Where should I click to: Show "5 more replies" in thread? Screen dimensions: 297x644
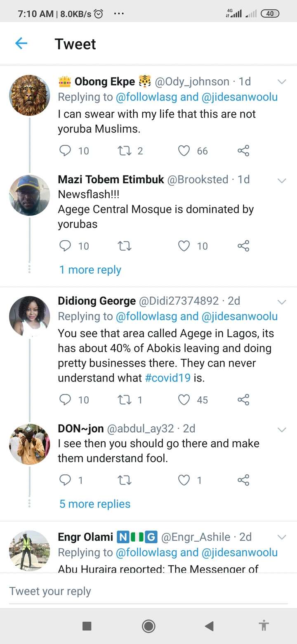[x=95, y=504]
